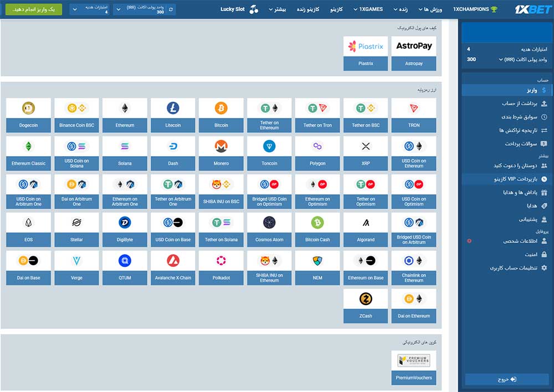554x392 pixels.
Task: Select the Piastrix e-wallet tile
Action: click(x=366, y=53)
